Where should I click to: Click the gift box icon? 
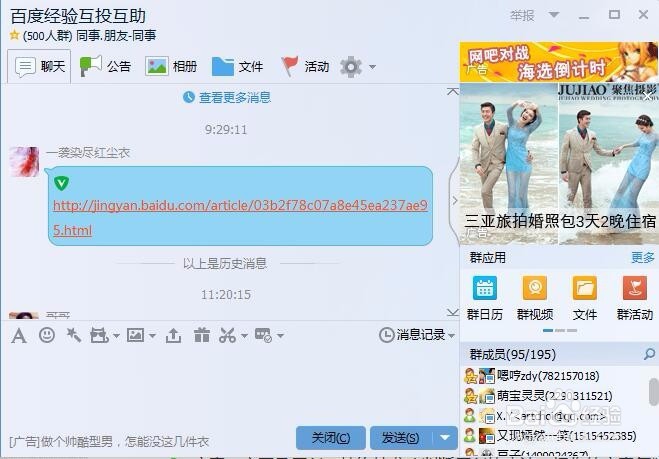pos(202,335)
